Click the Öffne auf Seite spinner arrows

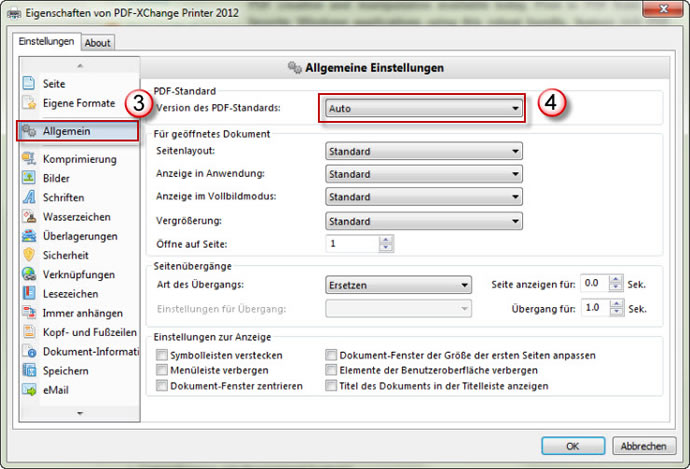(x=386, y=243)
